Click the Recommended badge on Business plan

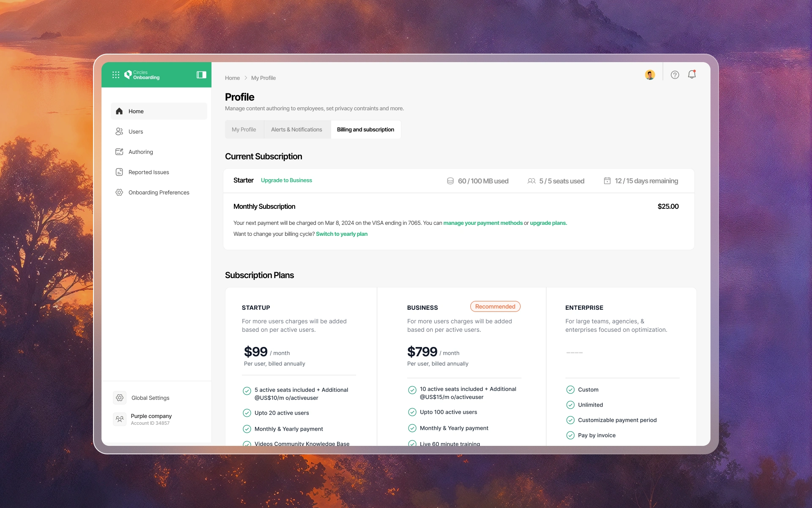[x=495, y=307]
